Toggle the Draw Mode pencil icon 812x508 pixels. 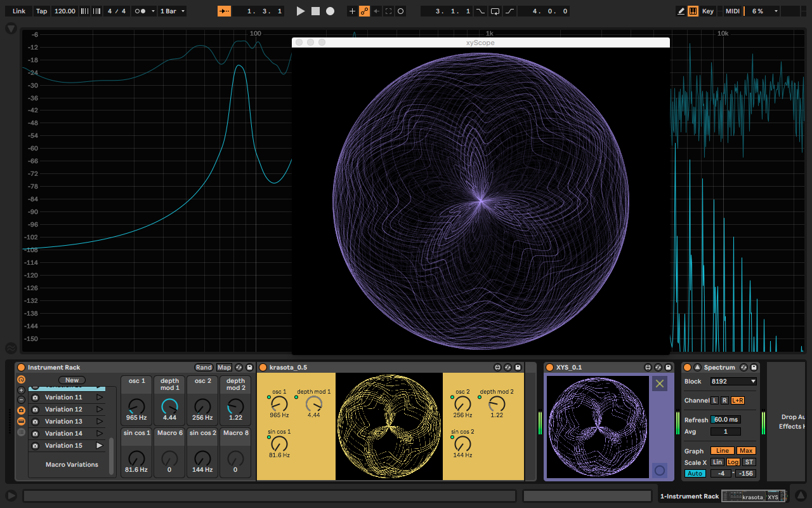(x=681, y=11)
